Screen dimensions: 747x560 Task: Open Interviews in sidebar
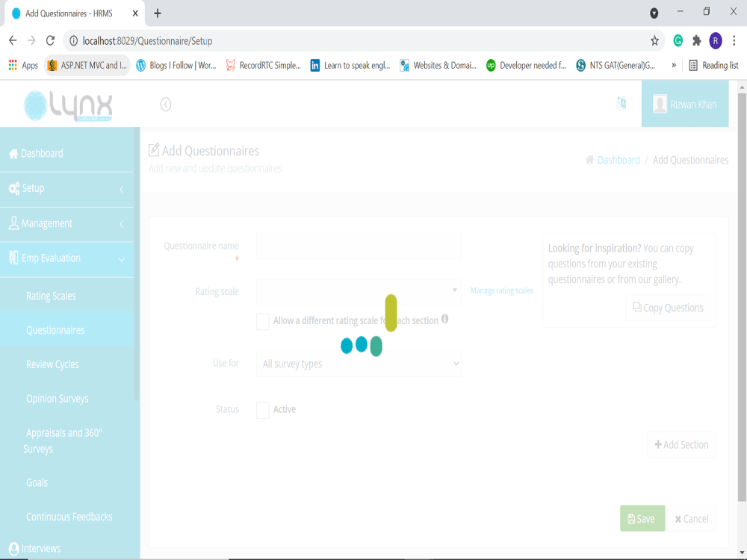(x=66, y=549)
